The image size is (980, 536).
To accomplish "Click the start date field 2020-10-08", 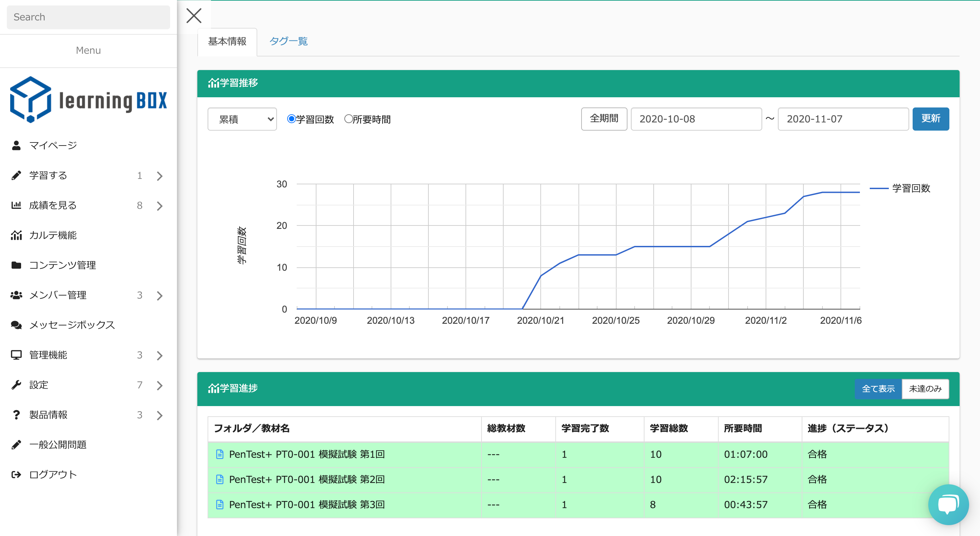I will pyautogui.click(x=696, y=119).
